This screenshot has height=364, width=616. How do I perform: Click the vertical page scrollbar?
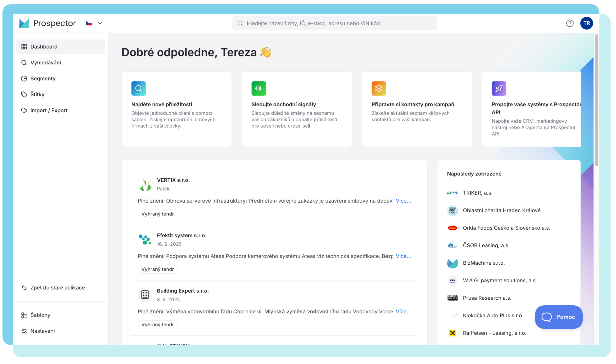pyautogui.click(x=596, y=101)
